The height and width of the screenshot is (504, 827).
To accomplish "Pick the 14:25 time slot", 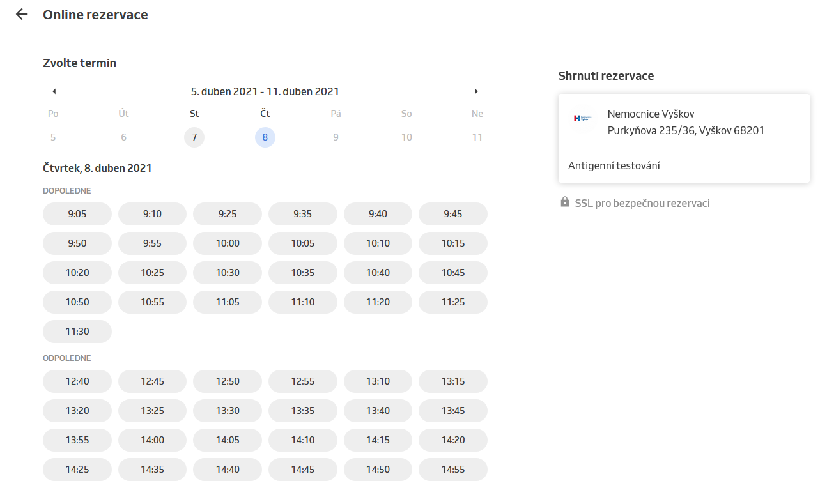I will (77, 470).
